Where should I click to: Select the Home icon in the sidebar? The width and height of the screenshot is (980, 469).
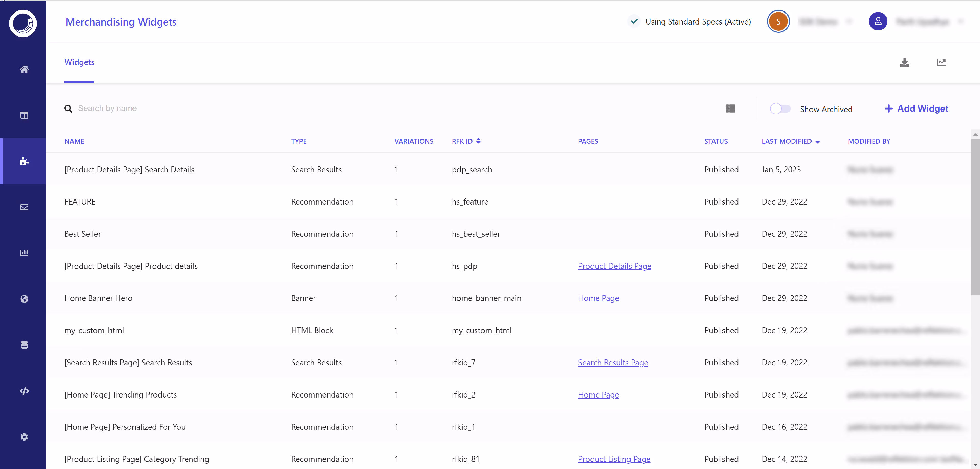(x=23, y=69)
